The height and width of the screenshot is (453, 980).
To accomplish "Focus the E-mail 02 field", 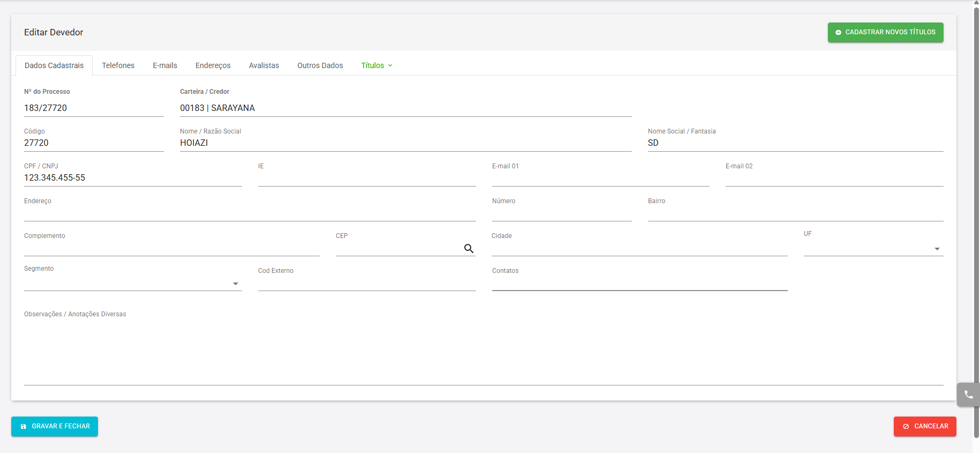I will [834, 177].
